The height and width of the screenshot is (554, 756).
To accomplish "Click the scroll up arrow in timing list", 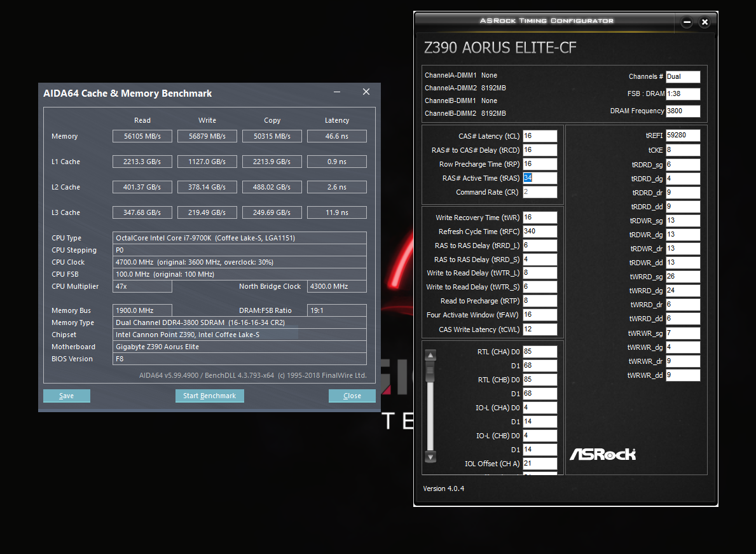I will pyautogui.click(x=430, y=356).
